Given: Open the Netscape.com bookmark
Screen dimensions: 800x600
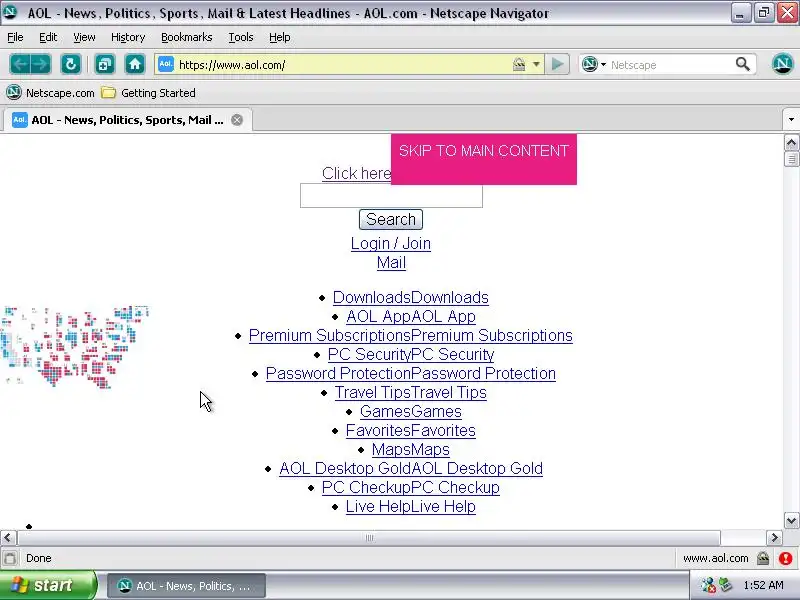Looking at the screenshot, I should [x=51, y=93].
